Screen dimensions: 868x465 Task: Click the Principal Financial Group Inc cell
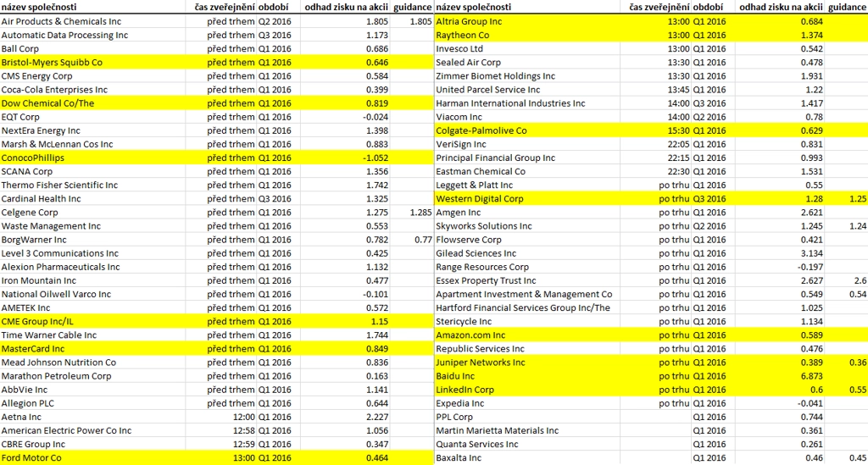pos(527,158)
